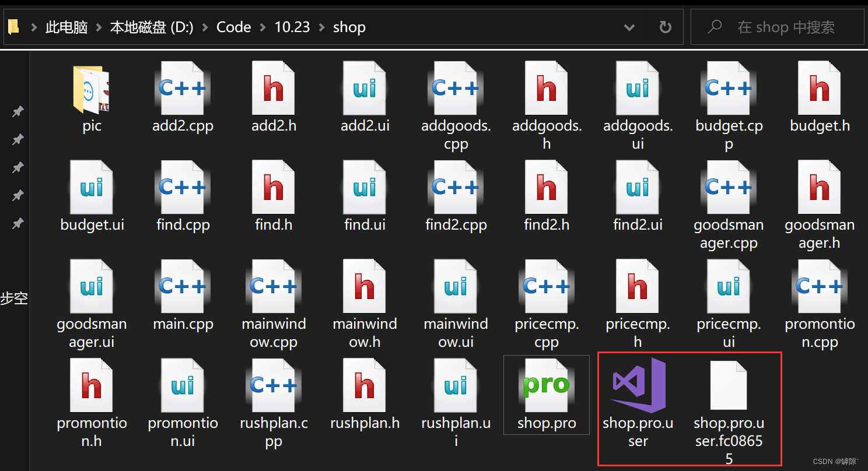868x471 pixels.
Task: Select the addgoods.cpp file icon
Action: click(x=456, y=89)
